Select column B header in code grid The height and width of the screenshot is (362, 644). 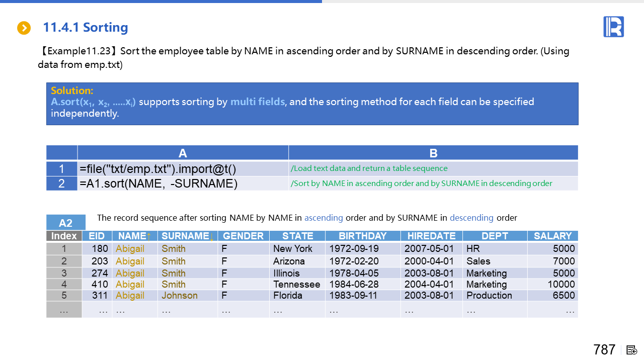coord(433,153)
